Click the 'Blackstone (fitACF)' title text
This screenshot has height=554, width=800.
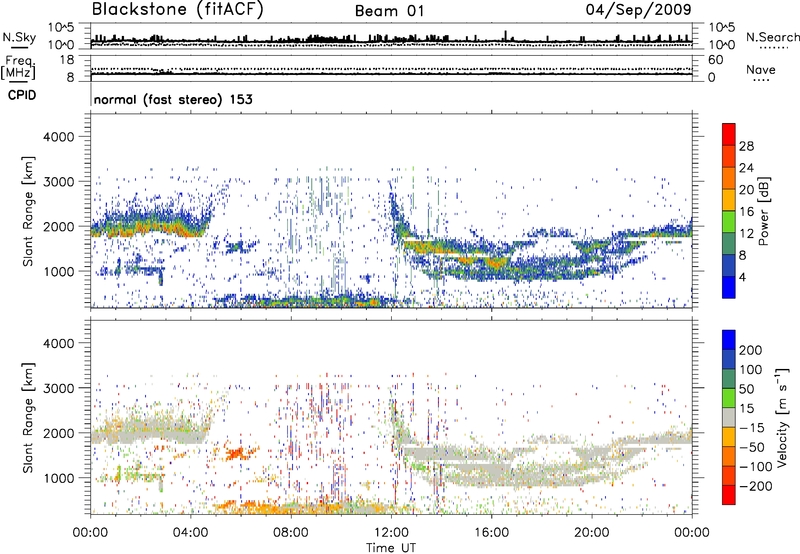(x=178, y=9)
